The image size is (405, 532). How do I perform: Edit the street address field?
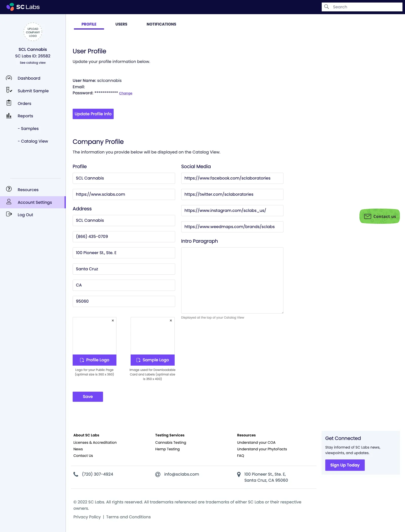[x=124, y=253]
